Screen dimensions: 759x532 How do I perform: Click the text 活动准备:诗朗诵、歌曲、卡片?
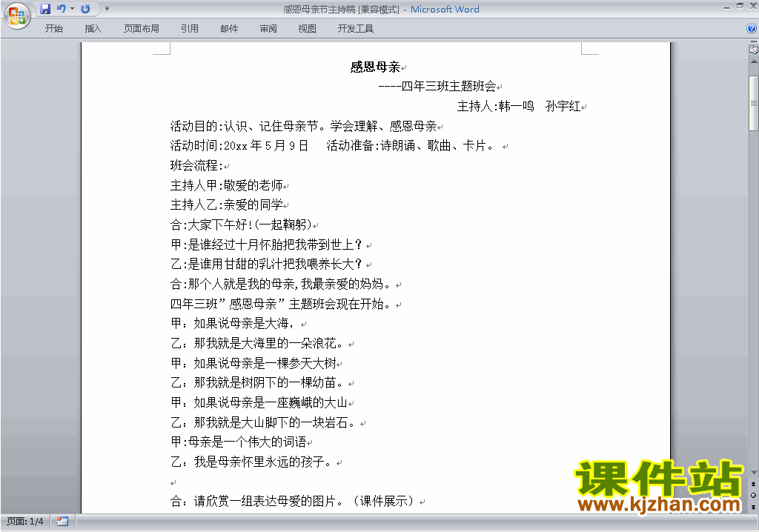410,146
